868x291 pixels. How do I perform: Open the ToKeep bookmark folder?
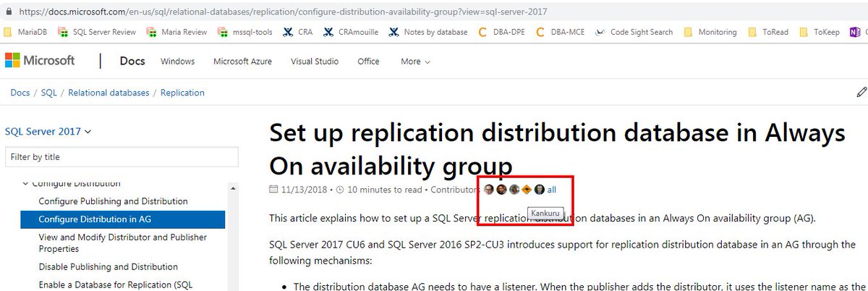820,32
